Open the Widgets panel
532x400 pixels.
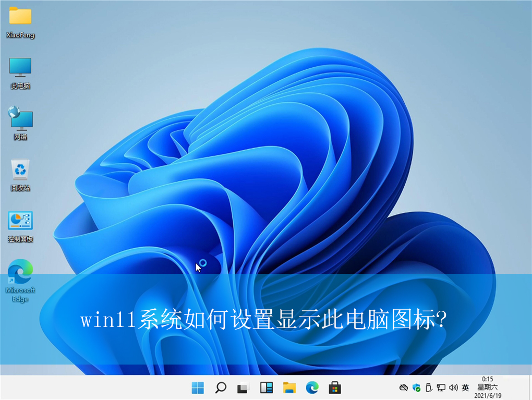[266, 387]
